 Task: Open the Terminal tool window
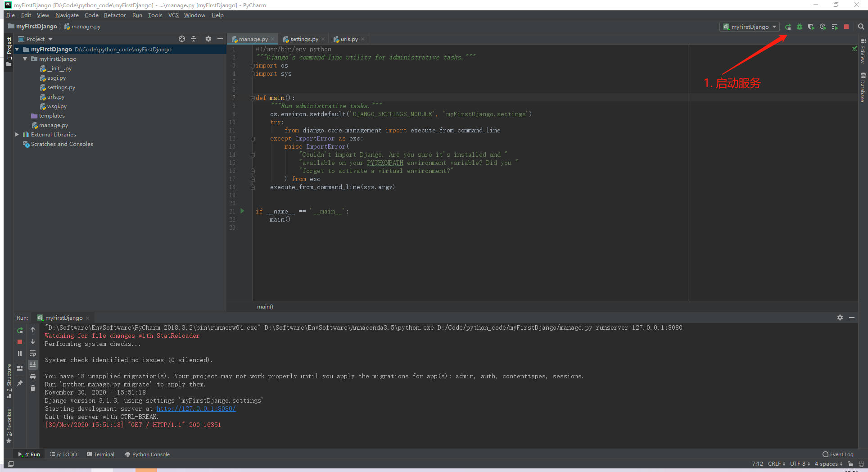tap(101, 454)
